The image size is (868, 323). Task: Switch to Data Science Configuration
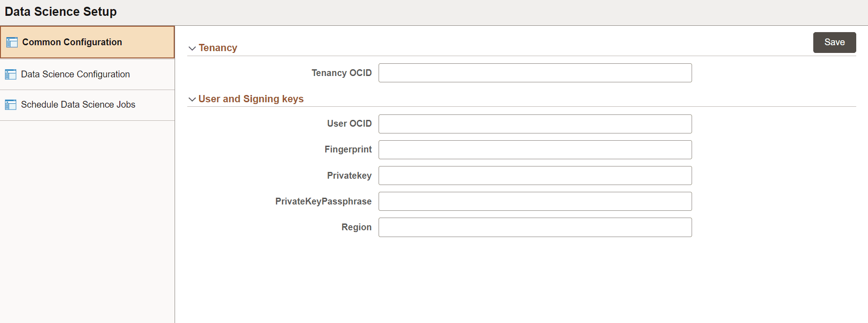click(75, 74)
